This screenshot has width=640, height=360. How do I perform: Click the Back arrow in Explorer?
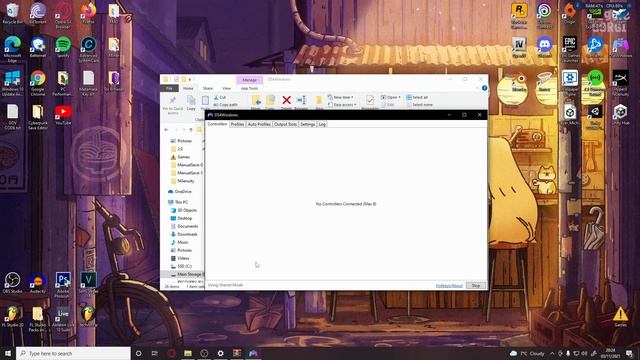pyautogui.click(x=166, y=130)
